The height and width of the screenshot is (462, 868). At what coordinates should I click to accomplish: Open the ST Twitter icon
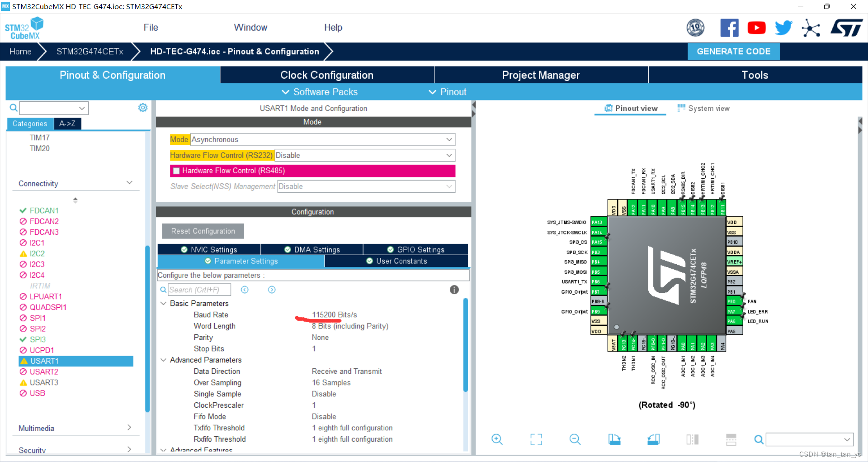tap(783, 28)
